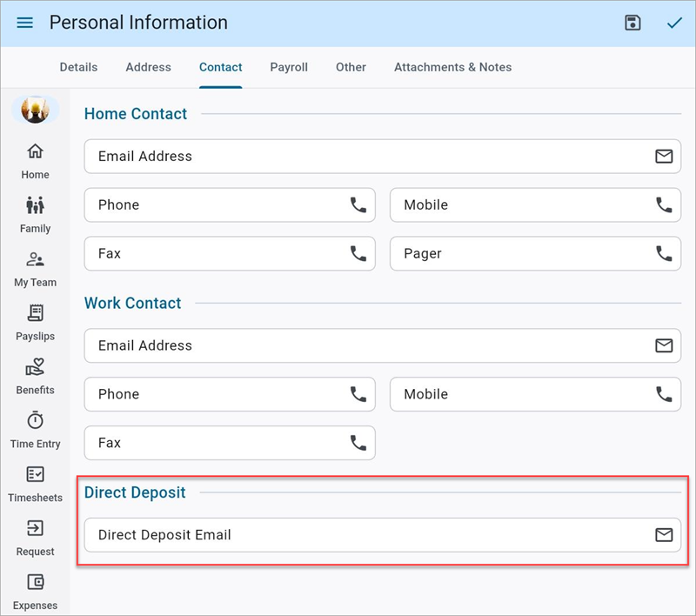Open My Team in sidebar
This screenshot has width=696, height=616.
[35, 269]
